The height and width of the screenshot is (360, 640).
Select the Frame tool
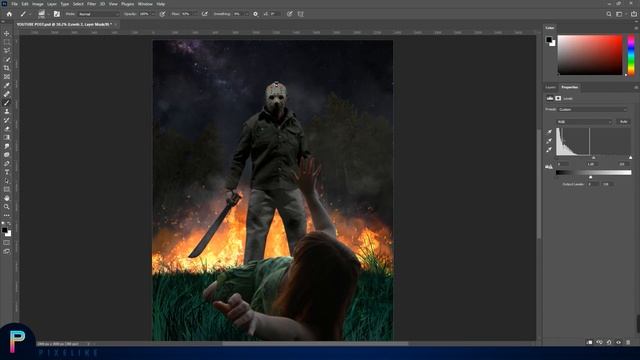pyautogui.click(x=7, y=77)
